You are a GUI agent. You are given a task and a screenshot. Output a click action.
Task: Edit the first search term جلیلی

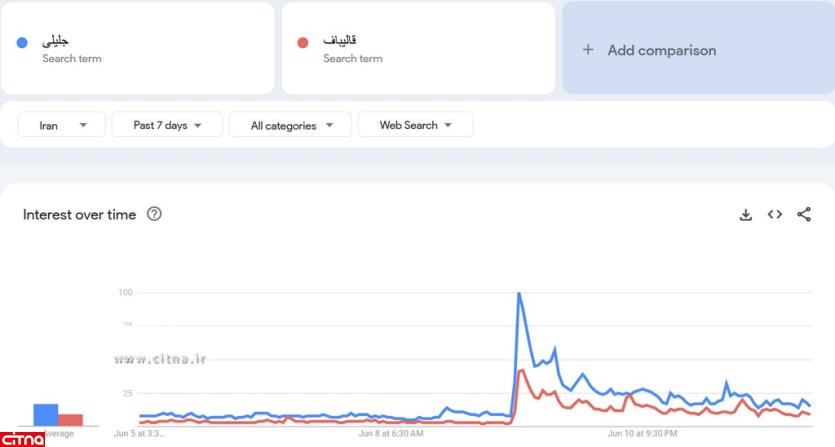56,42
